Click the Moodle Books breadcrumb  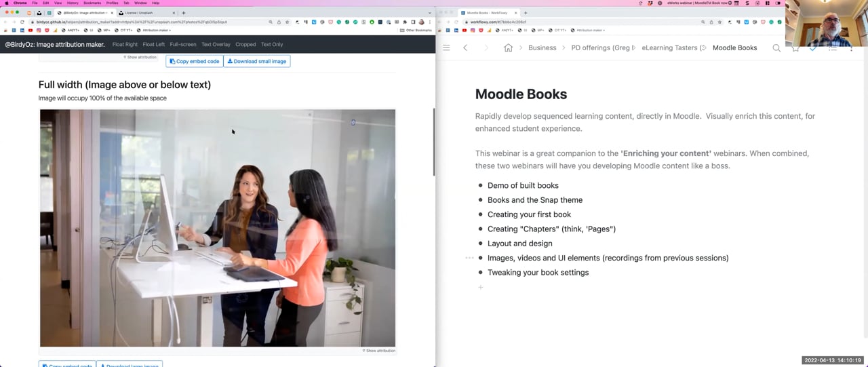coord(734,47)
